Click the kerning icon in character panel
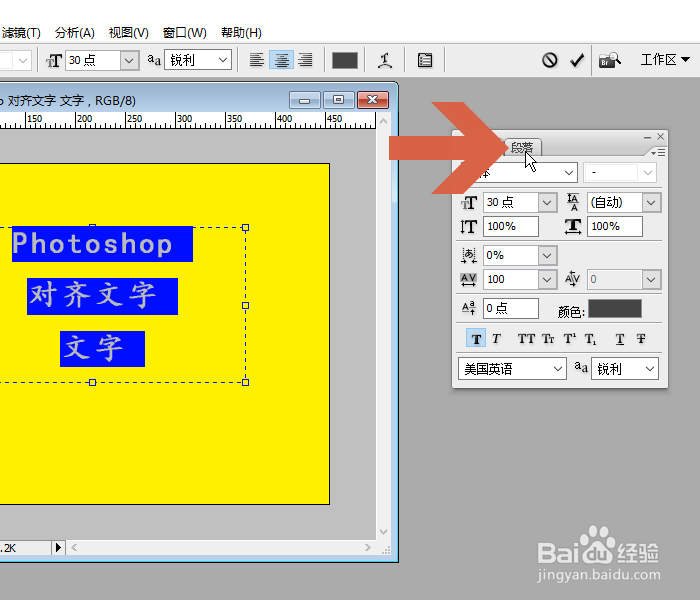The height and width of the screenshot is (600, 700). (572, 279)
